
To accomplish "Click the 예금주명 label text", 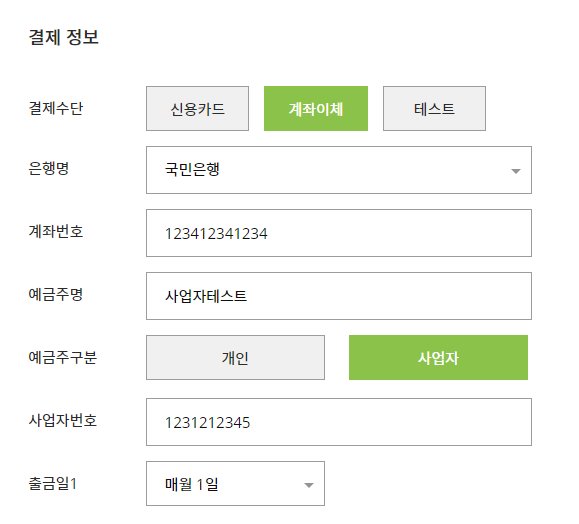I will [56, 294].
